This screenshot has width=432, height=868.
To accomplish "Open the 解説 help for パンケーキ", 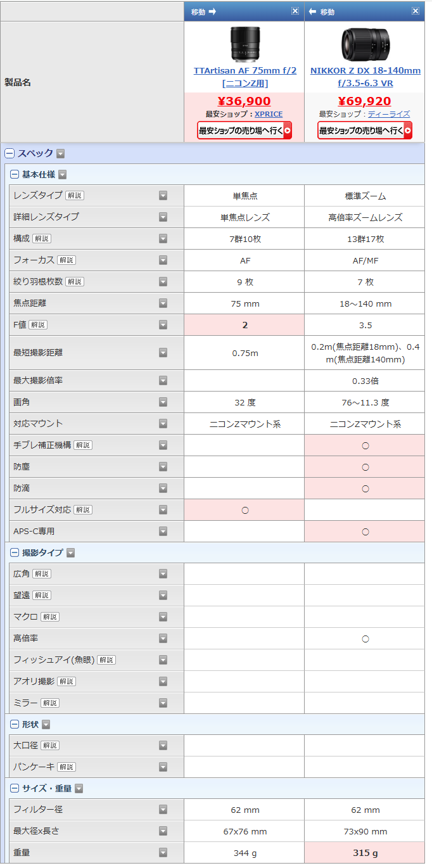I will click(66, 767).
